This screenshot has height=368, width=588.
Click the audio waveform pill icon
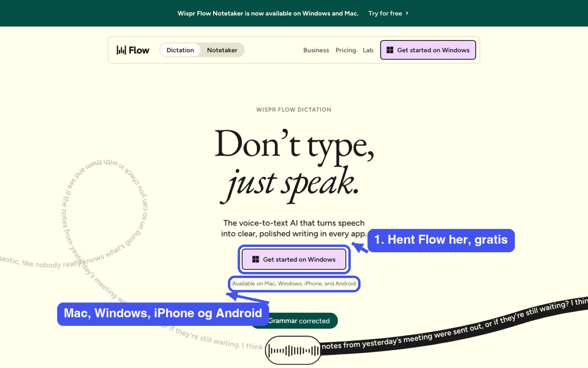pyautogui.click(x=293, y=350)
